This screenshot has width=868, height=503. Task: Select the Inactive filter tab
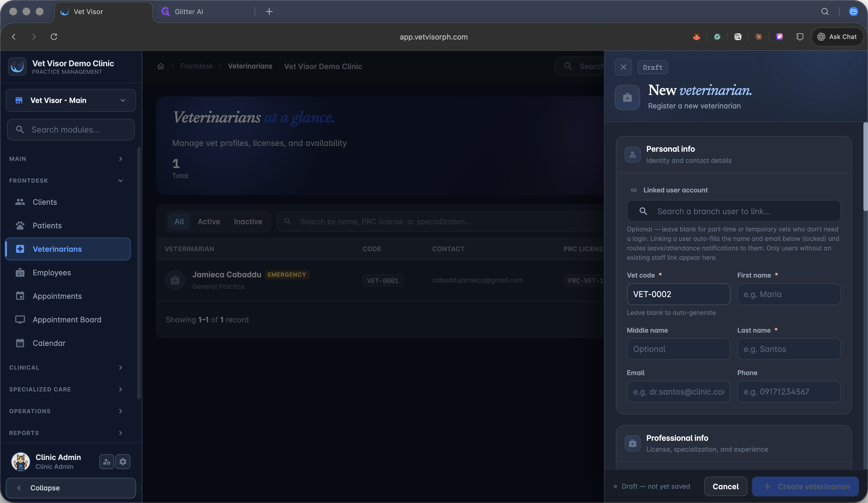(x=248, y=221)
